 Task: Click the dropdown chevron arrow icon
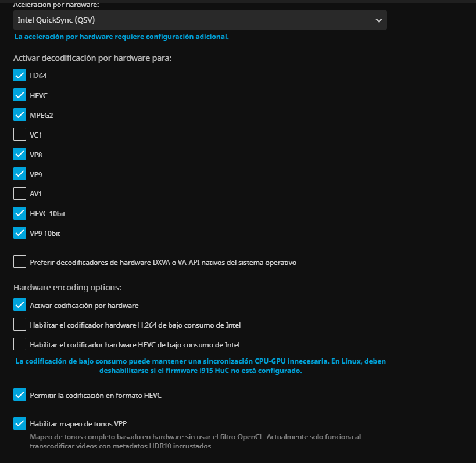pos(379,20)
